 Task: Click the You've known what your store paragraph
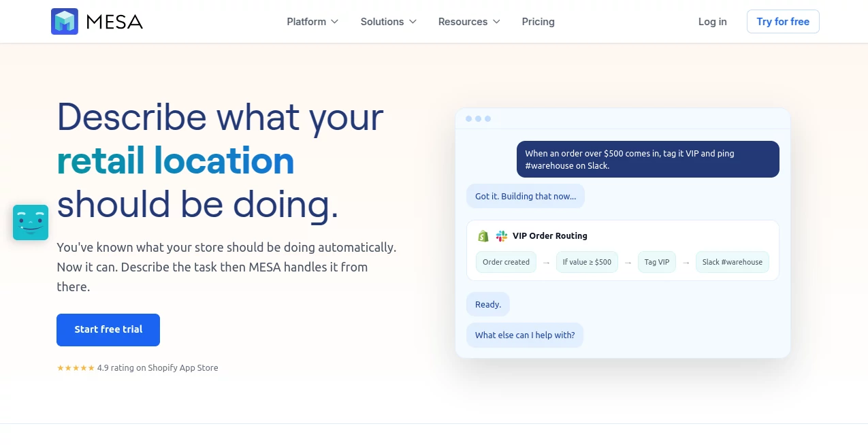(227, 267)
